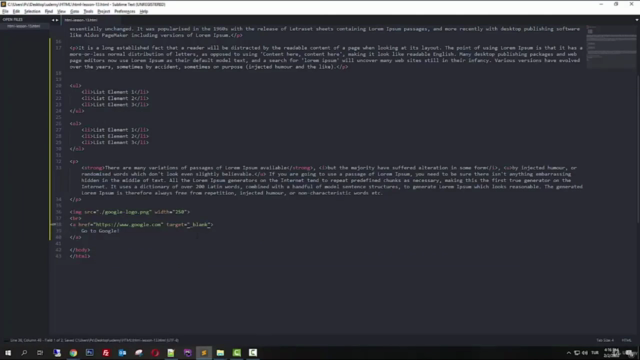This screenshot has width=640, height=360.
Task: Open HTML syntax selector in status bar
Action: [626, 340]
